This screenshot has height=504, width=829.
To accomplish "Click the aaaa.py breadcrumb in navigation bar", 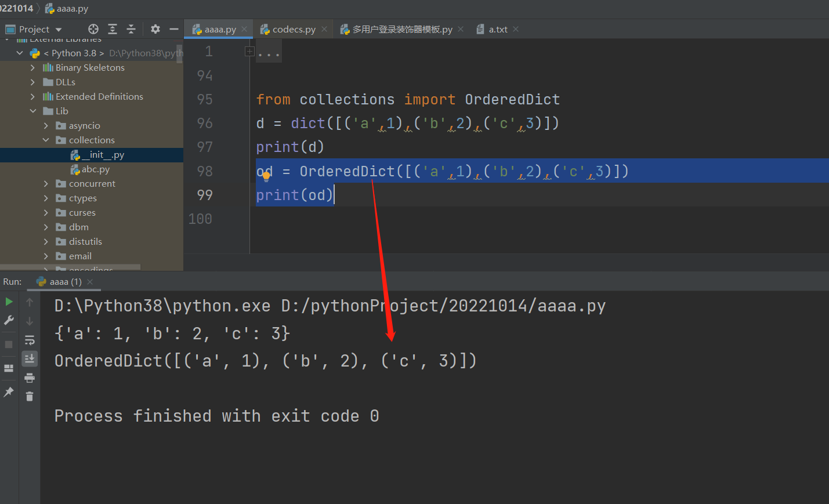I will click(67, 9).
